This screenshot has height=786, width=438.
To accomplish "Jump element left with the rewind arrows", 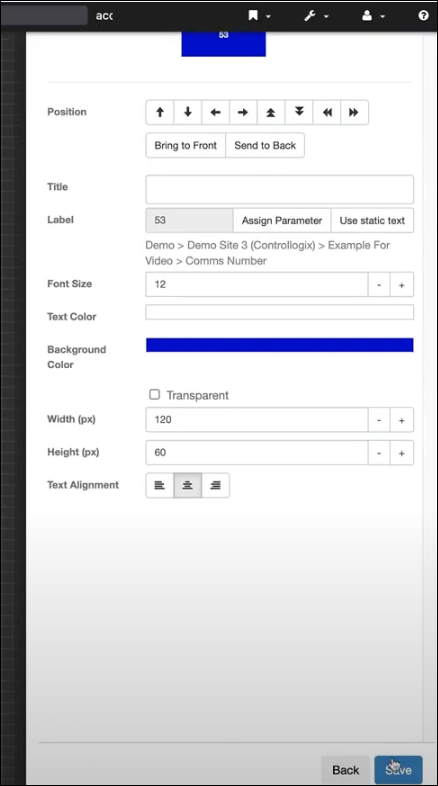I will tap(327, 112).
